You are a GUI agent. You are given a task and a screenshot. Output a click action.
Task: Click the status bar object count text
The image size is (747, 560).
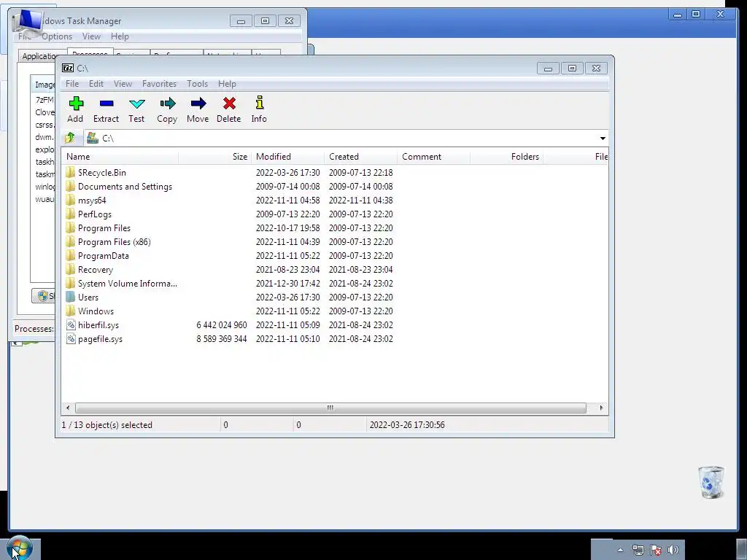(x=107, y=425)
